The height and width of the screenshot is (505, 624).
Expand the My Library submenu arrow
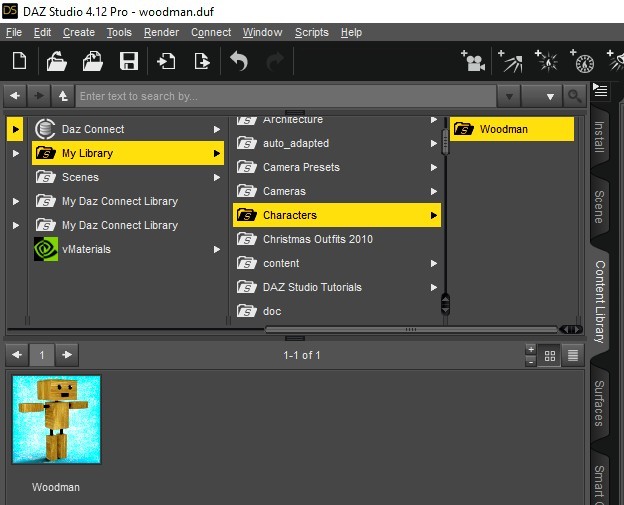pyautogui.click(x=217, y=153)
